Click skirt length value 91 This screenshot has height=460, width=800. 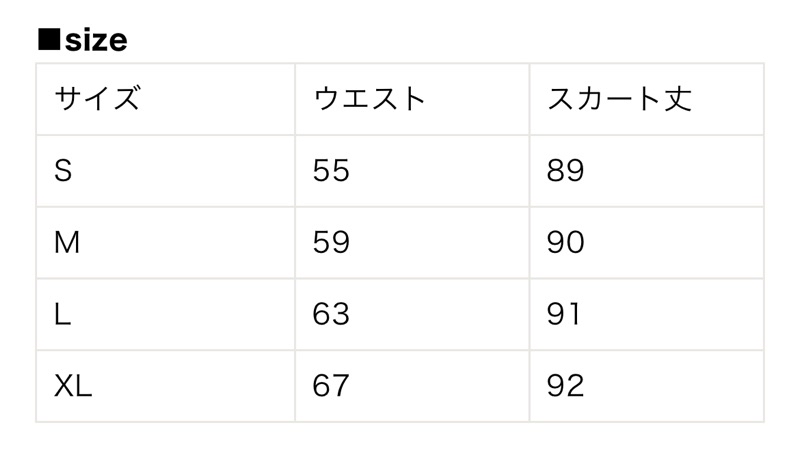565,315
